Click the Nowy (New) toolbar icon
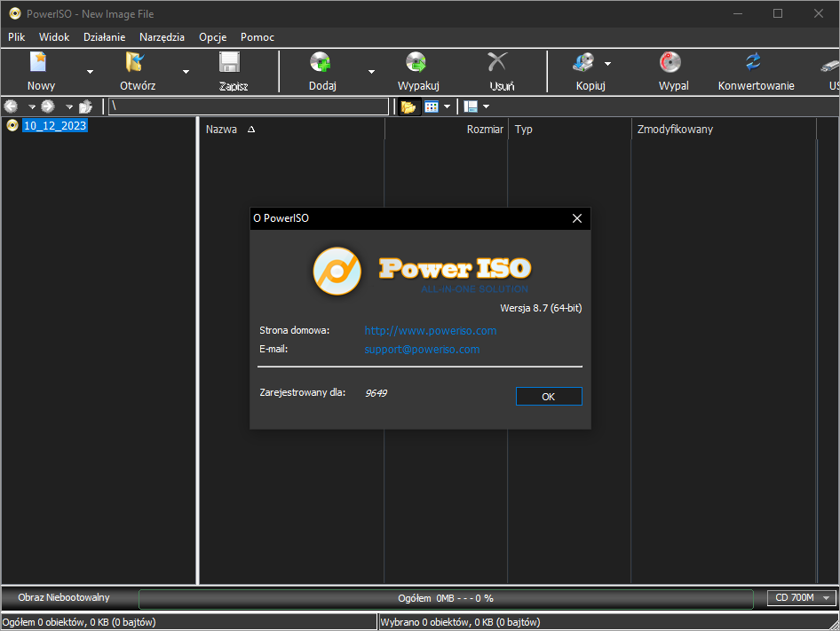840x631 pixels. 38,62
